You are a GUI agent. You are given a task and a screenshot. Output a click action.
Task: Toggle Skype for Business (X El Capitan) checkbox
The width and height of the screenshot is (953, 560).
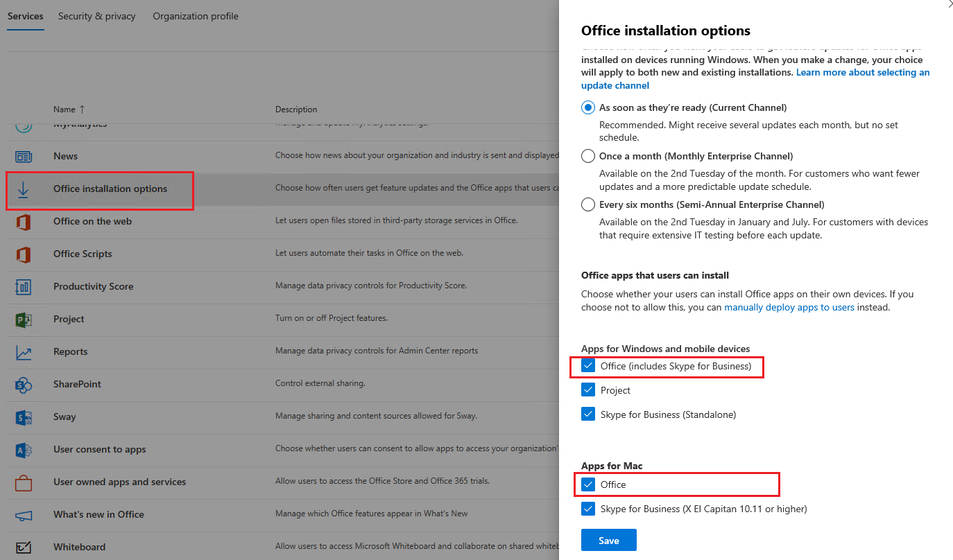pos(588,509)
